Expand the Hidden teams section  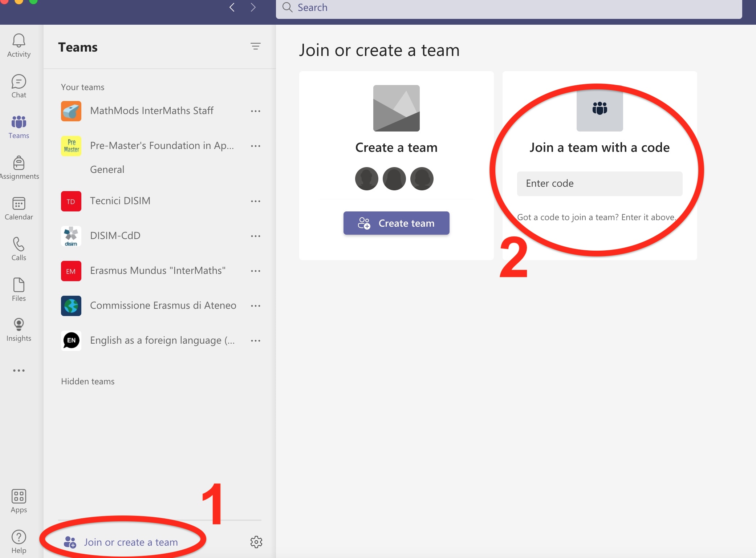coord(88,381)
